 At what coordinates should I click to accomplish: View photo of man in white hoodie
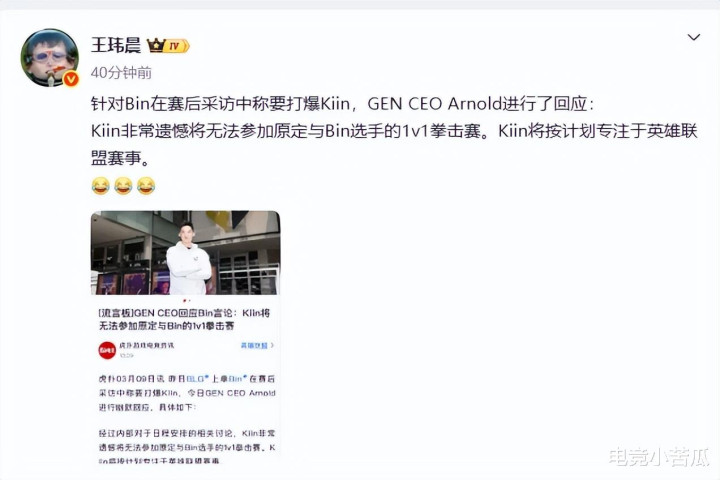[x=186, y=253]
